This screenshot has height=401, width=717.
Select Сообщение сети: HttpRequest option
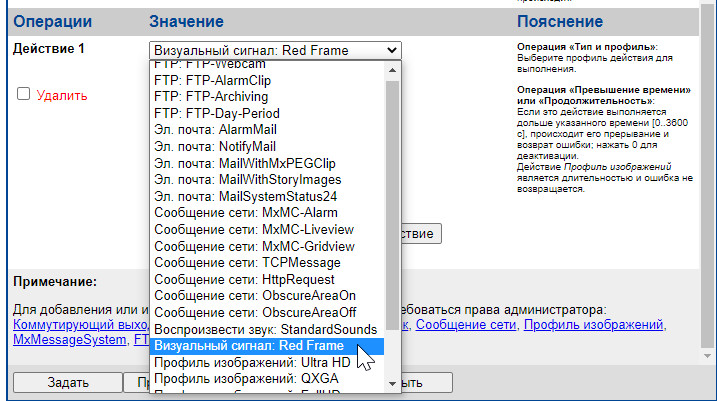(x=267, y=279)
